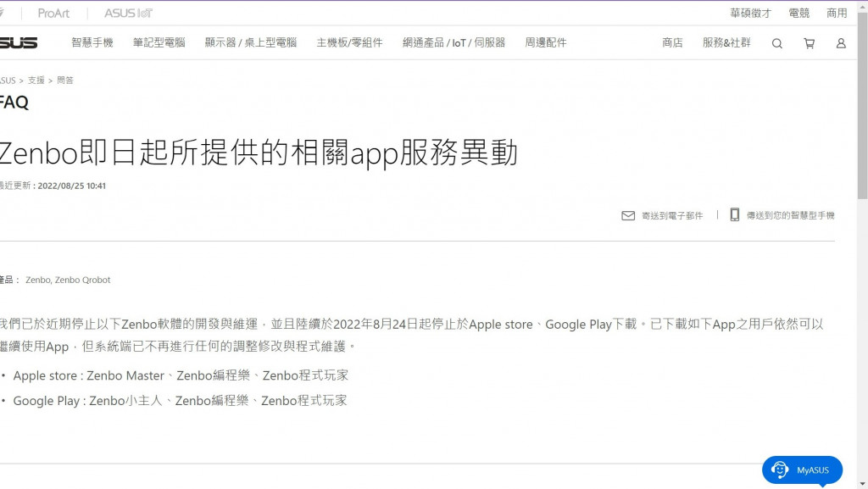Image resolution: width=868 pixels, height=489 pixels.
Task: Click the smartphone send icon
Action: coord(734,214)
